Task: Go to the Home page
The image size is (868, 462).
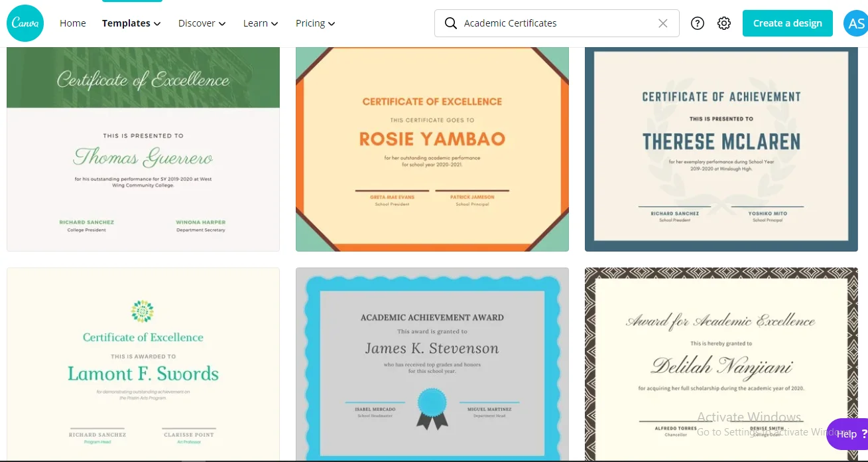Action: 73,23
